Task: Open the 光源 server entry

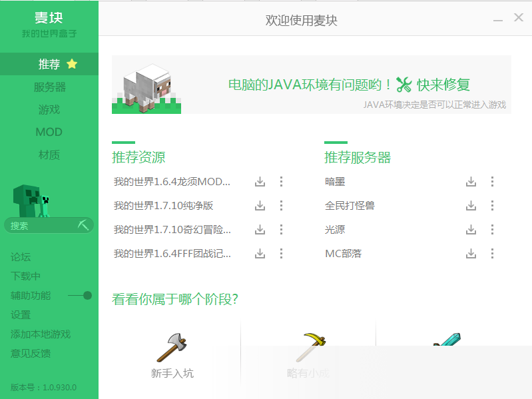Action: (x=335, y=230)
